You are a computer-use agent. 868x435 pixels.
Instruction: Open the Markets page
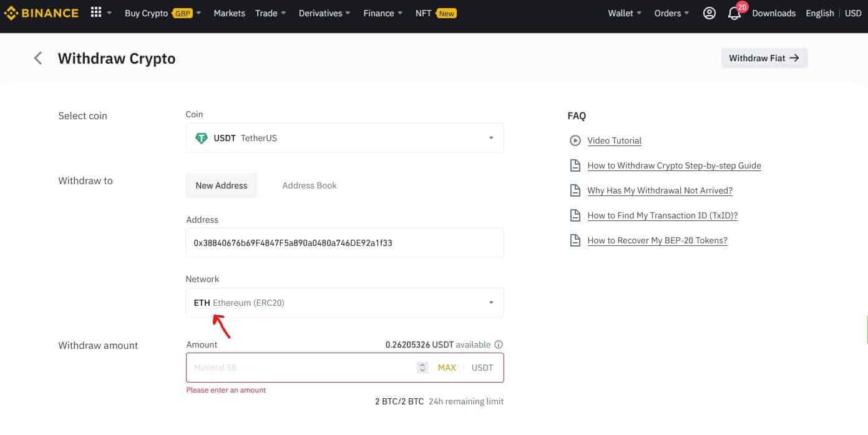[229, 13]
